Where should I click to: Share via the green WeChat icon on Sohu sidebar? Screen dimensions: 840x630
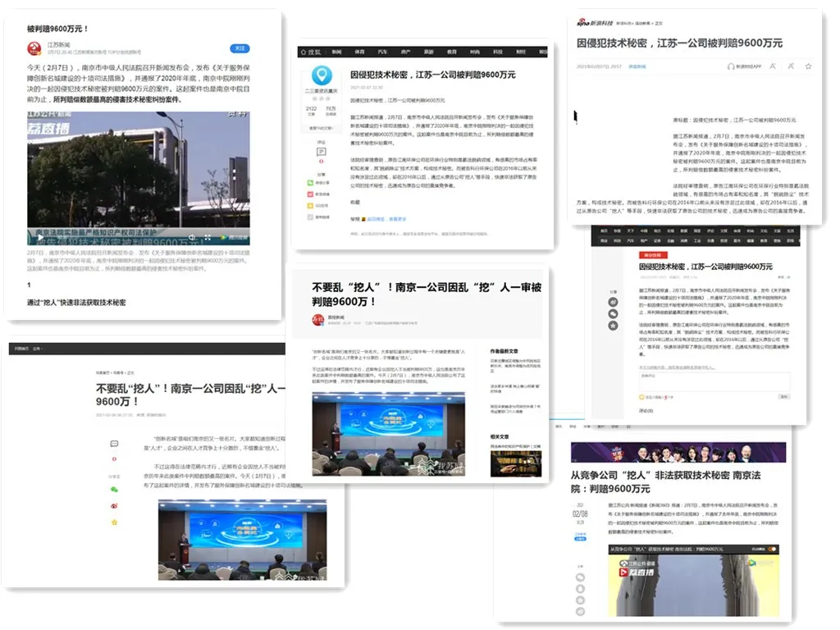click(309, 182)
